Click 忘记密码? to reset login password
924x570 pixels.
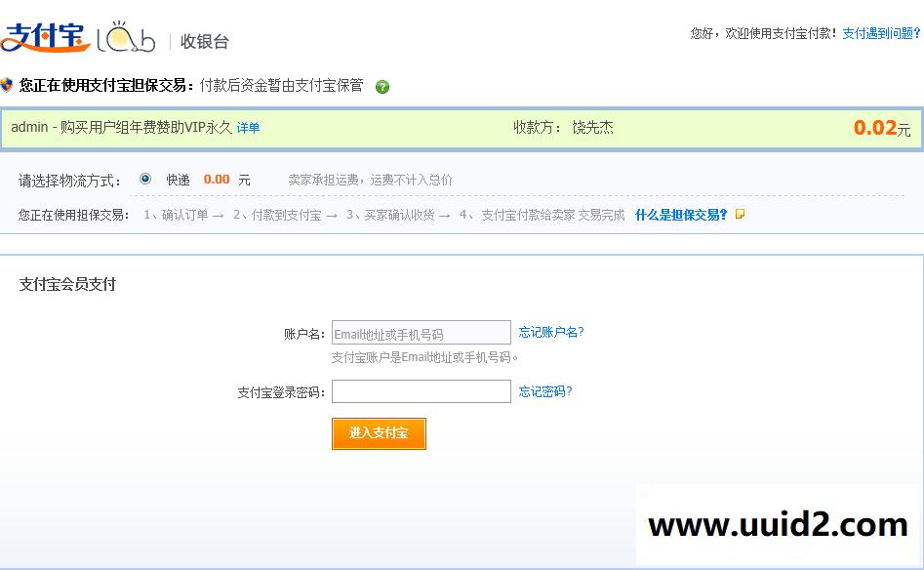[545, 390]
